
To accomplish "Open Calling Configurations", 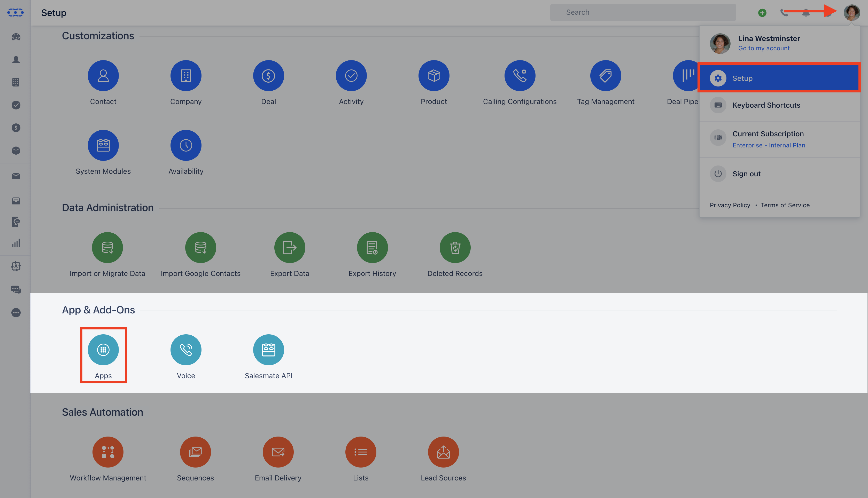I will (x=520, y=76).
